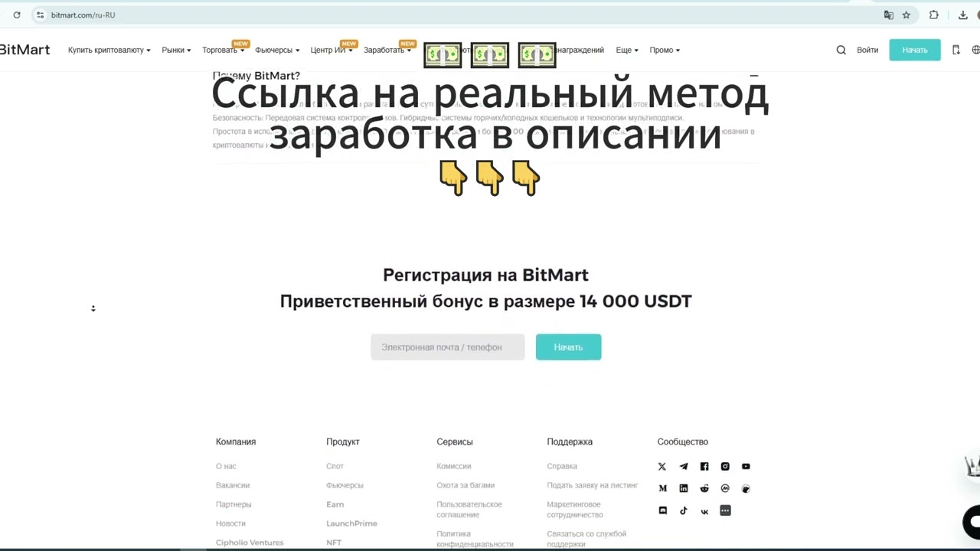This screenshot has width=980, height=551.
Task: Open the YouTube community icon
Action: point(746,466)
